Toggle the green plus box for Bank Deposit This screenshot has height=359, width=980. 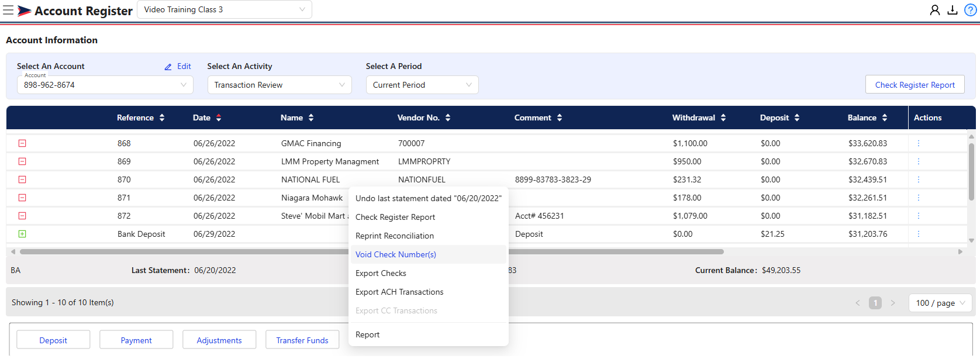click(22, 234)
